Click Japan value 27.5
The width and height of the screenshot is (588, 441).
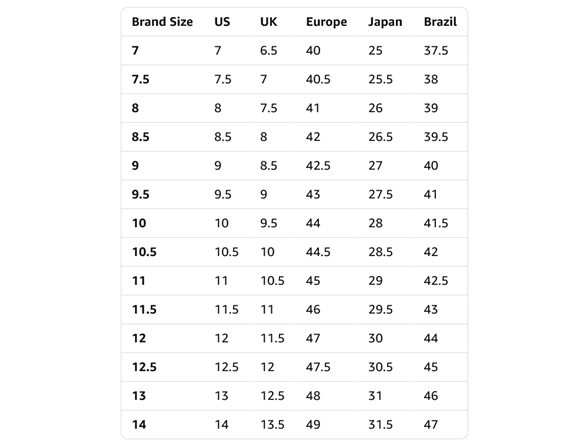(x=380, y=195)
